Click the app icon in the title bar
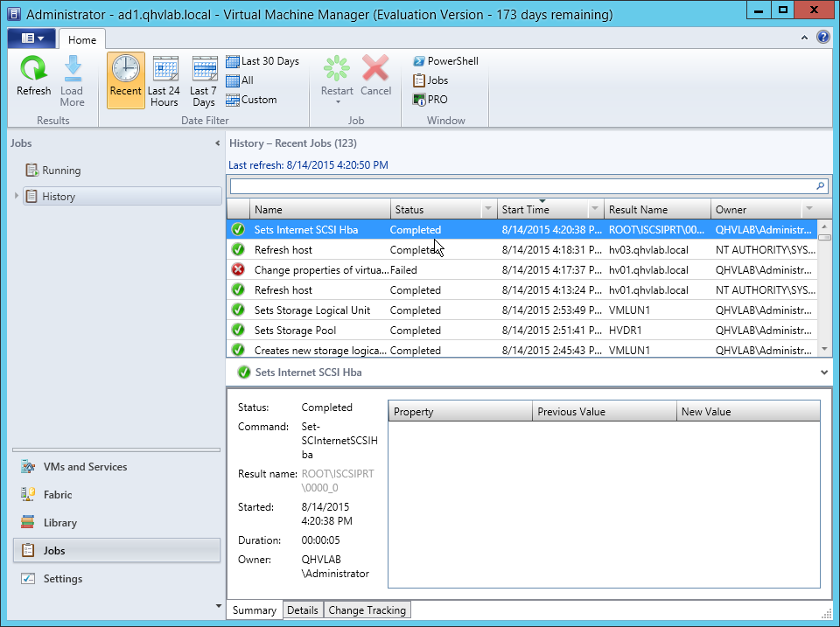This screenshot has width=840, height=627. tap(14, 14)
